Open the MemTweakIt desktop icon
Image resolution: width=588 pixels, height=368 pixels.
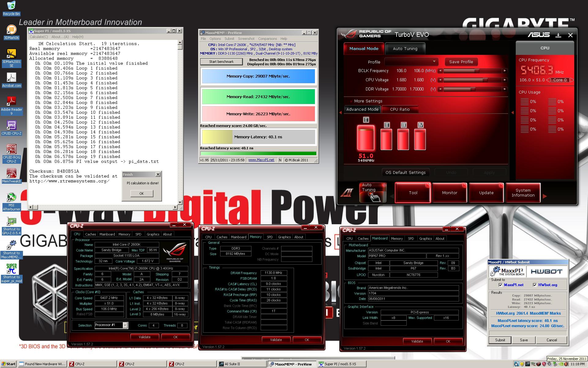click(x=11, y=176)
